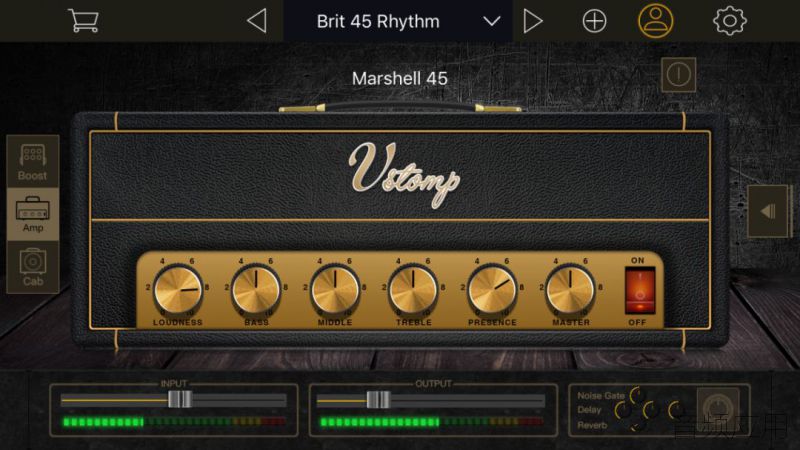Switch to Boost pedal tab

[x=33, y=162]
